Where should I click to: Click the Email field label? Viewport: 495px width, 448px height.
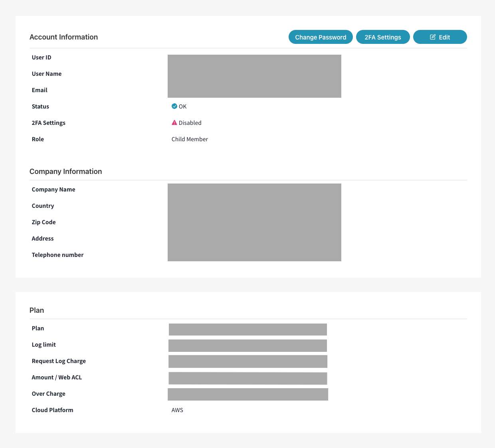pyautogui.click(x=40, y=90)
